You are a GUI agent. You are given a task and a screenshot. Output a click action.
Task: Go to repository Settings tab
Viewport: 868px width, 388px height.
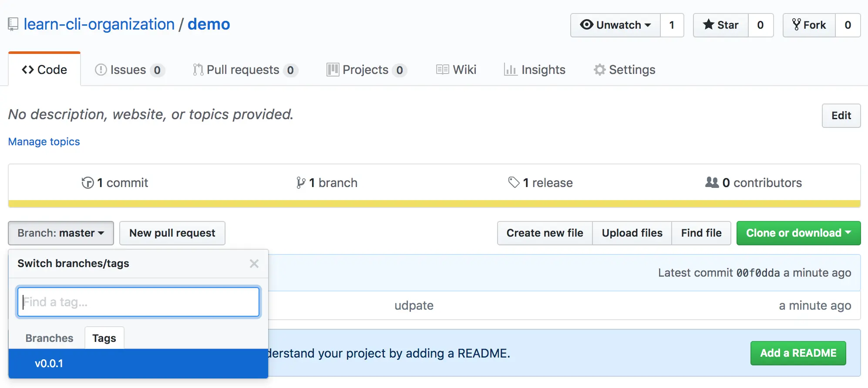[624, 70]
